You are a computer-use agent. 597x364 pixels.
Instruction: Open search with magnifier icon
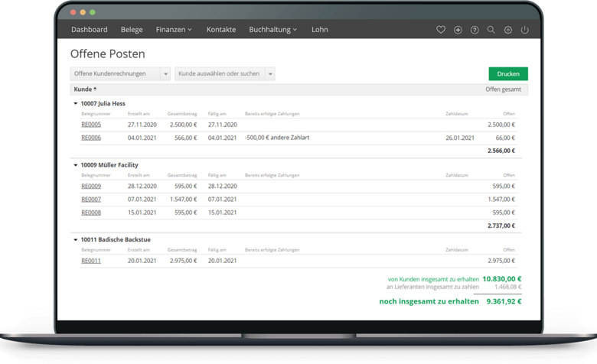(491, 30)
